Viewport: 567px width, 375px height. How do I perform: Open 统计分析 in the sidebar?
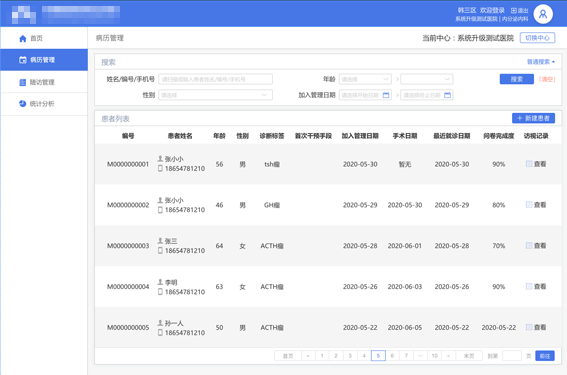[x=44, y=104]
